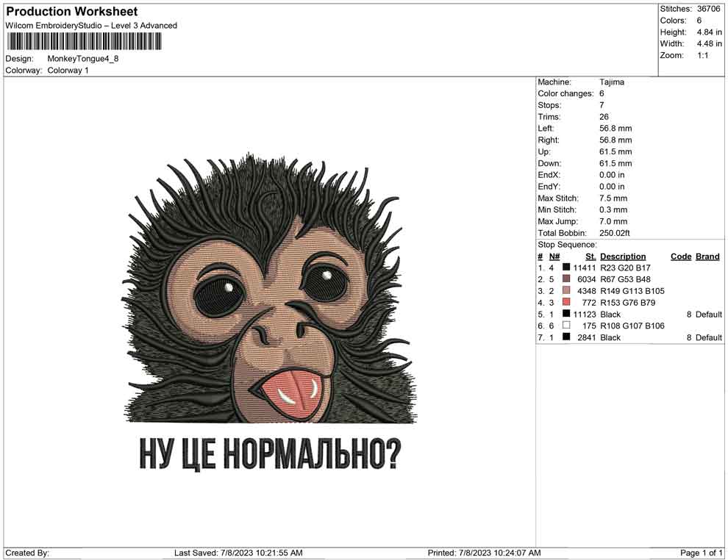Click the "Last Saved: 7/8/2023 10:21:55 AM" footer
This screenshot has width=728, height=560.
238,553
